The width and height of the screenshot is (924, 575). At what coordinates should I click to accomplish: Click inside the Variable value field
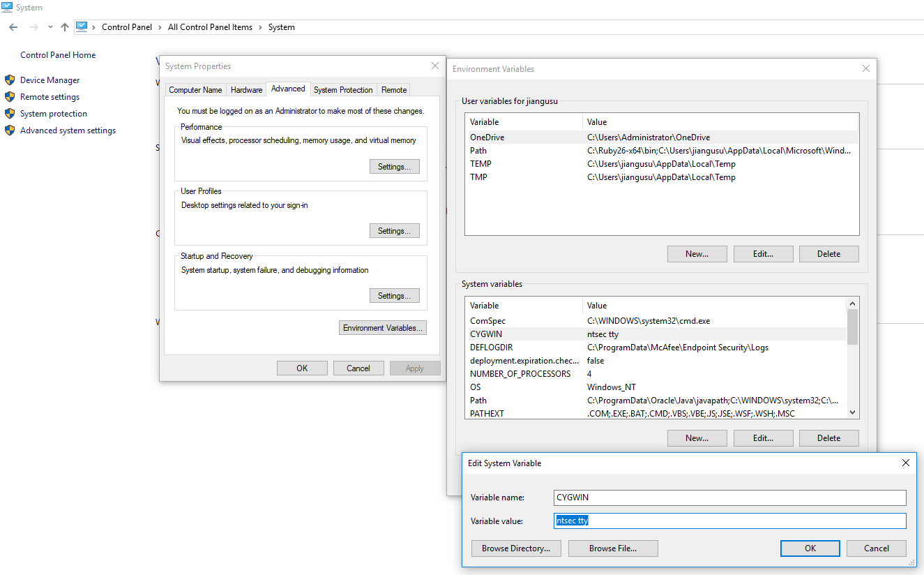point(729,521)
